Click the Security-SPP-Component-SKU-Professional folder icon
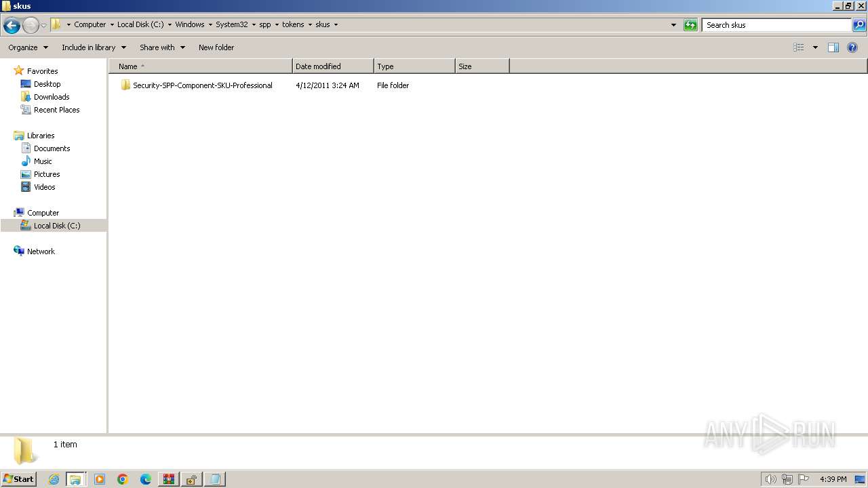The width and height of the screenshot is (868, 488). [125, 85]
